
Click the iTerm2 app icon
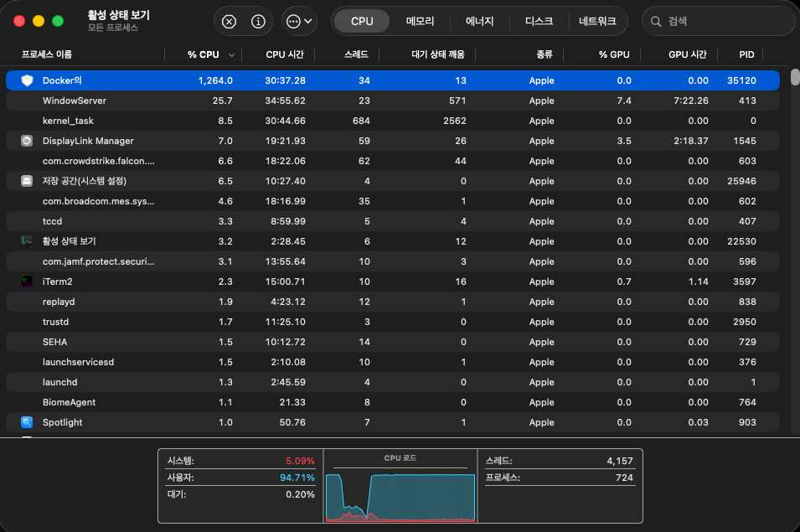click(x=27, y=281)
